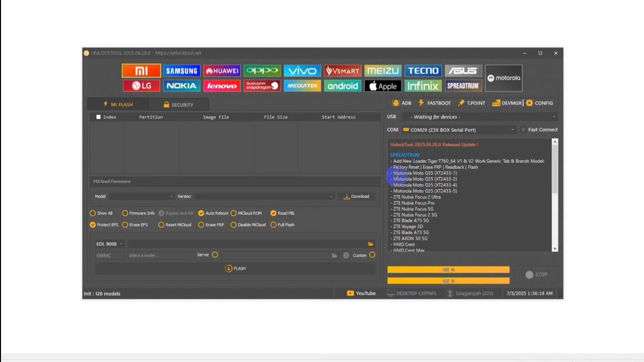Image resolution: width=644 pixels, height=362 pixels.
Task: Click the Select a model field
Action: [x=160, y=255]
